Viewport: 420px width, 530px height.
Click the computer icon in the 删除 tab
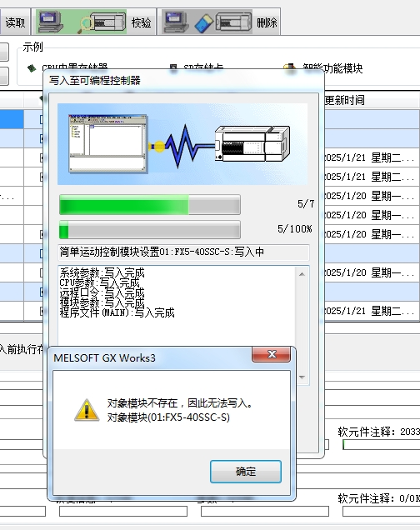pos(176,22)
